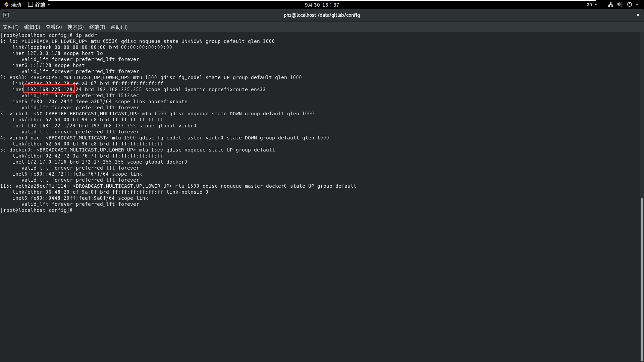Open the 搜索(S) menu
The width and height of the screenshot is (644, 362).
click(x=75, y=27)
